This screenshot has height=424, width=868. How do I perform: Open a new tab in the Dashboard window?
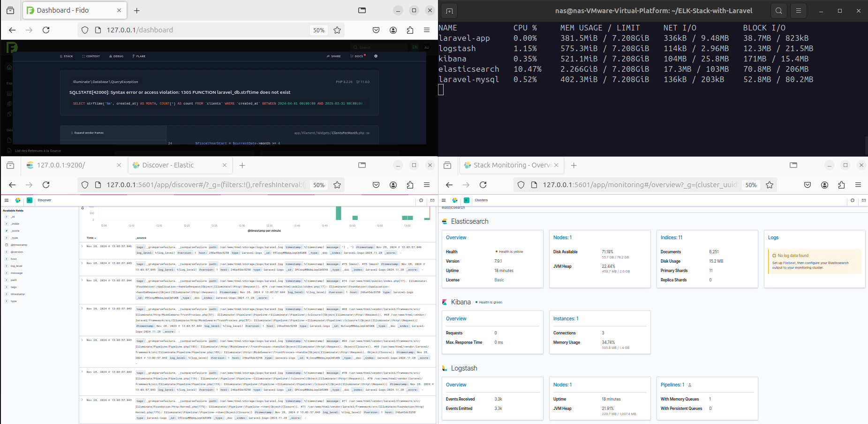136,10
